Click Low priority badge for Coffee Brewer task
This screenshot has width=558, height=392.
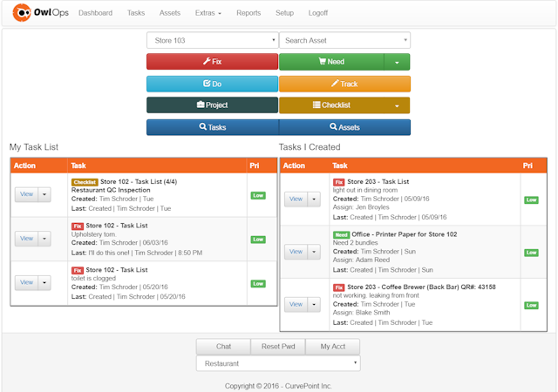[531, 305]
